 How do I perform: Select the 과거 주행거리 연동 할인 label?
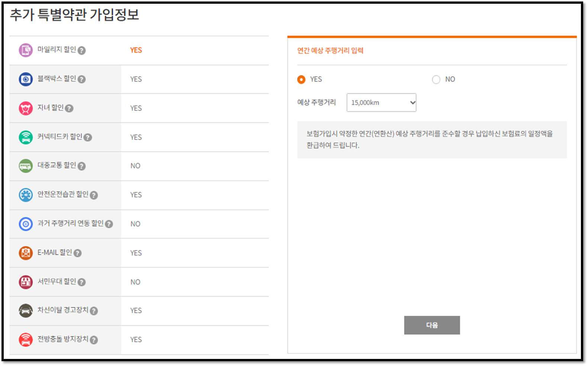click(70, 223)
